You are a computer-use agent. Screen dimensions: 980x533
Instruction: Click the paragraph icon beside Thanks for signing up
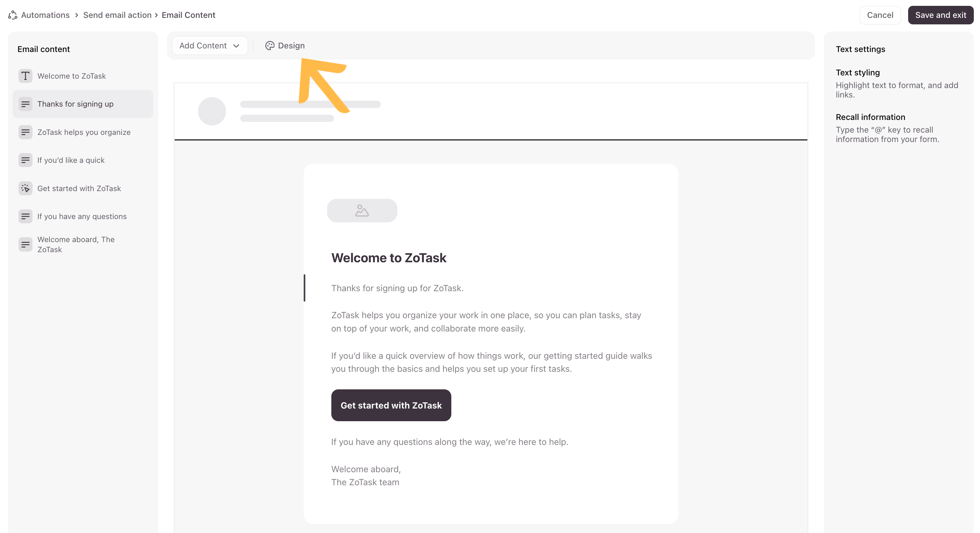(x=25, y=104)
